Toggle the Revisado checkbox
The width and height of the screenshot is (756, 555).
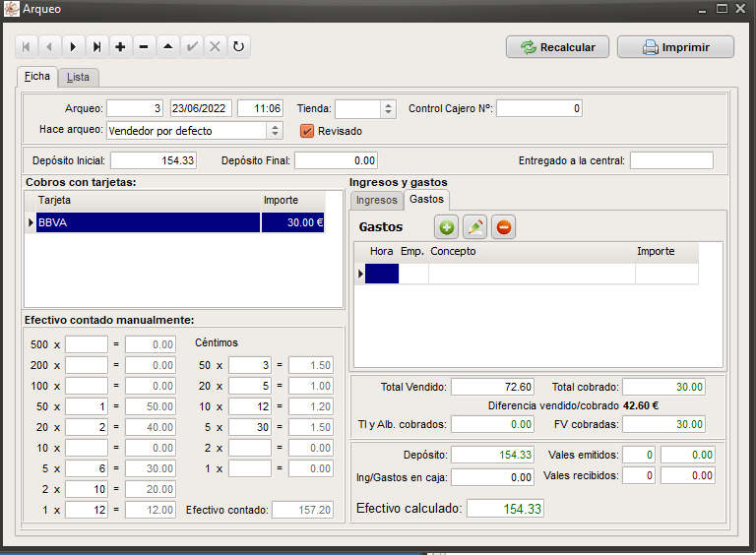307,131
